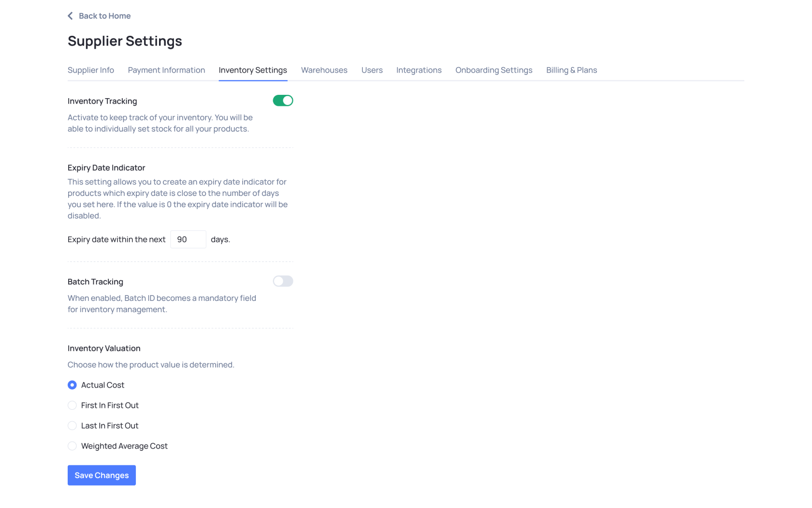The width and height of the screenshot is (812, 508).
Task: Select Last In First Out option
Action: tap(72, 426)
